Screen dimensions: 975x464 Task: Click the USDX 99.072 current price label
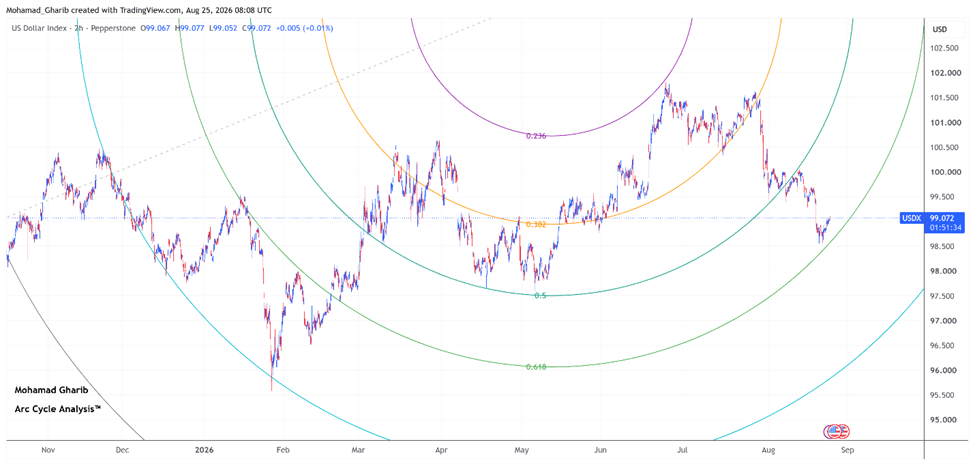coord(932,218)
